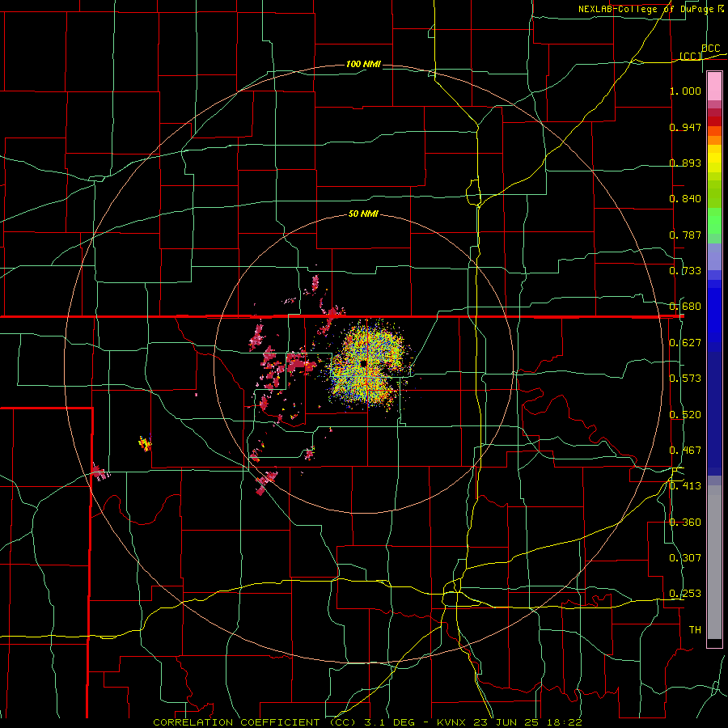Click the 0.253 color scale value
This screenshot has height=728, width=728.
[685, 594]
